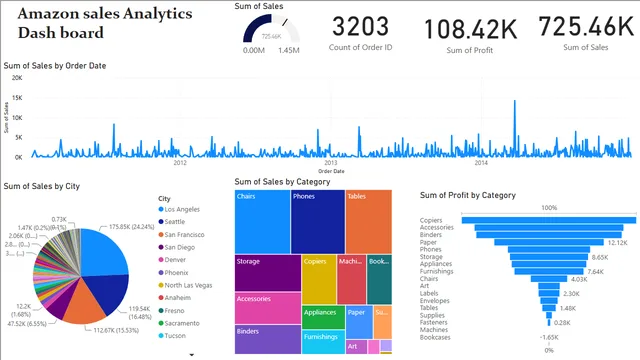Click Sum of Sales by Order Date title
This screenshot has height=360, width=640.
(55, 66)
